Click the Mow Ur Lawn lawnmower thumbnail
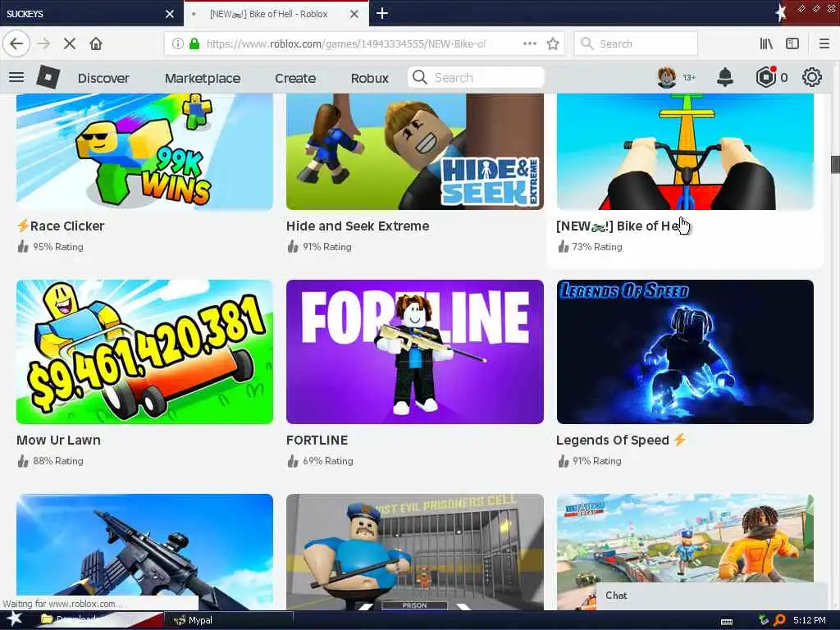Viewport: 840px width, 630px height. pos(144,352)
